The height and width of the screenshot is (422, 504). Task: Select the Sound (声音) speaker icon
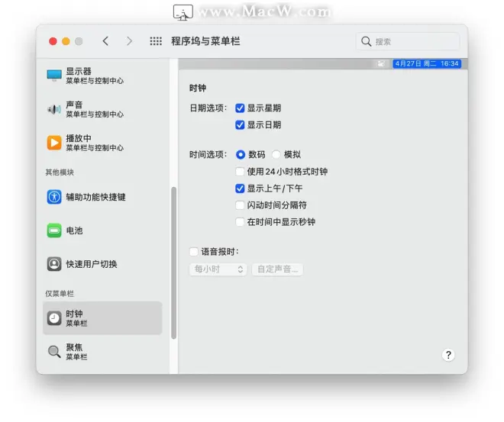[x=54, y=109]
